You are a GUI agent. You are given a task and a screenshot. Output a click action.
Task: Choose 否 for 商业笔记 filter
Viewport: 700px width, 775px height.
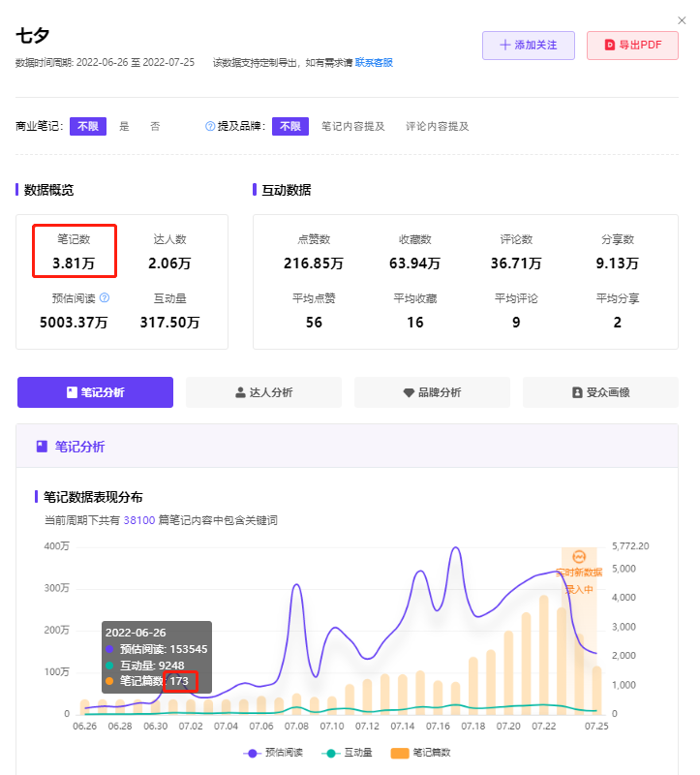[x=155, y=126]
